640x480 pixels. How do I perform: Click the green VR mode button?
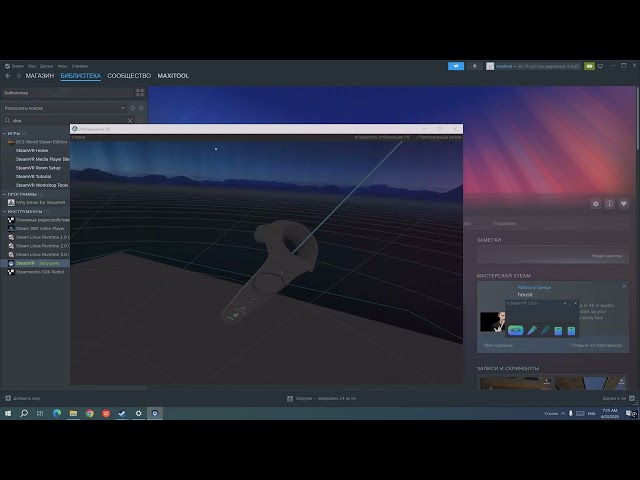pyautogui.click(x=589, y=66)
